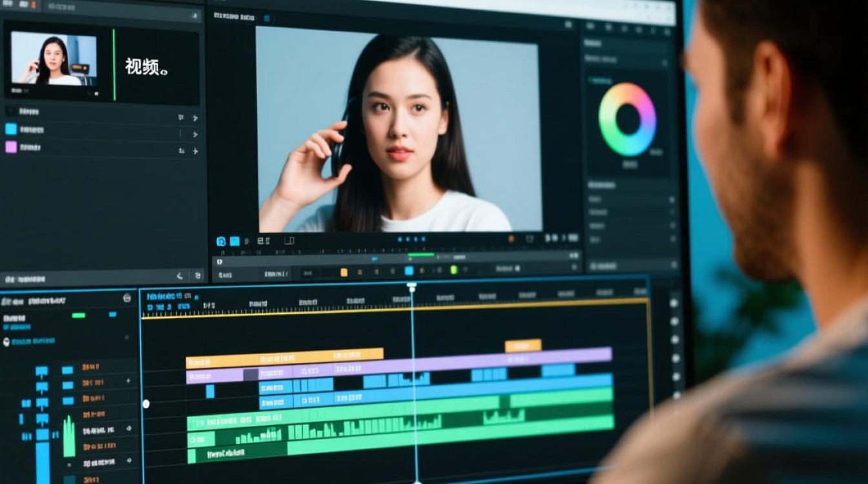The height and width of the screenshot is (484, 868).
Task: Select the small isolated blue clip left of the blue track
Action: [x=210, y=391]
